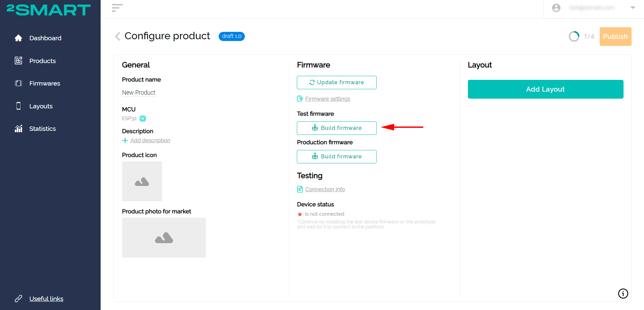644x310 pixels.
Task: Open the Firmwares page
Action: (x=45, y=84)
